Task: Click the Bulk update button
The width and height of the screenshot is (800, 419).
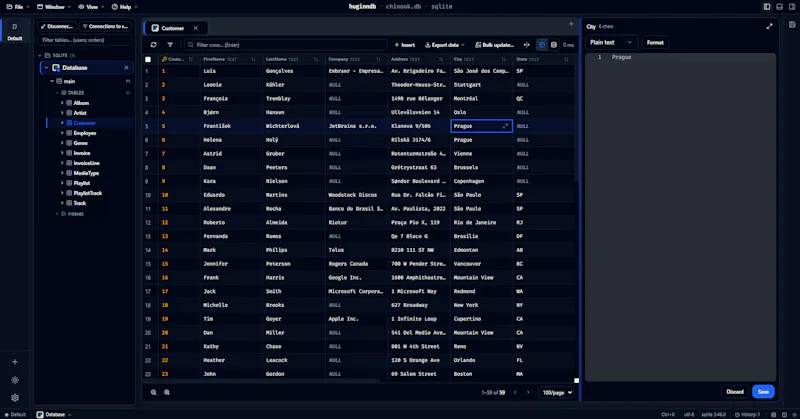Action: (x=494, y=45)
